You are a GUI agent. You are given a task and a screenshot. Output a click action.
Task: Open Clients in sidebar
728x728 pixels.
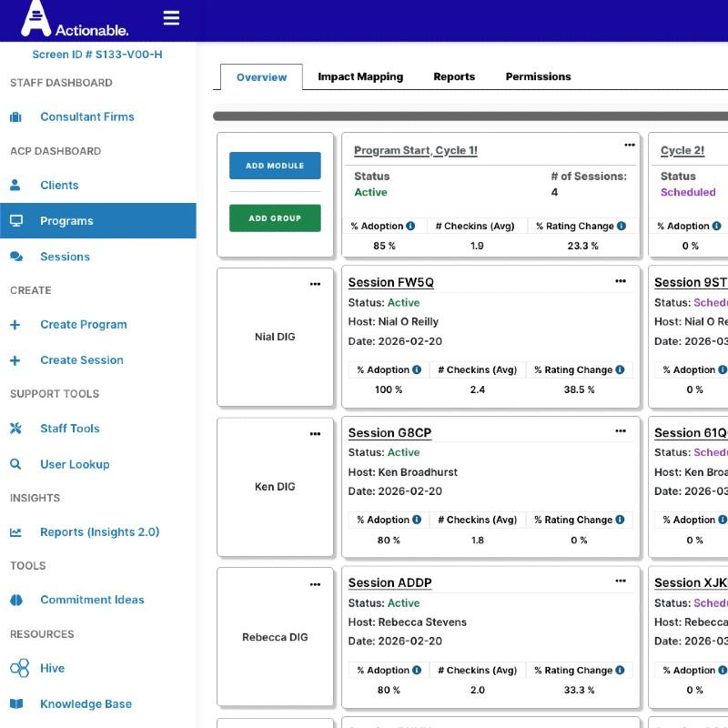(59, 185)
